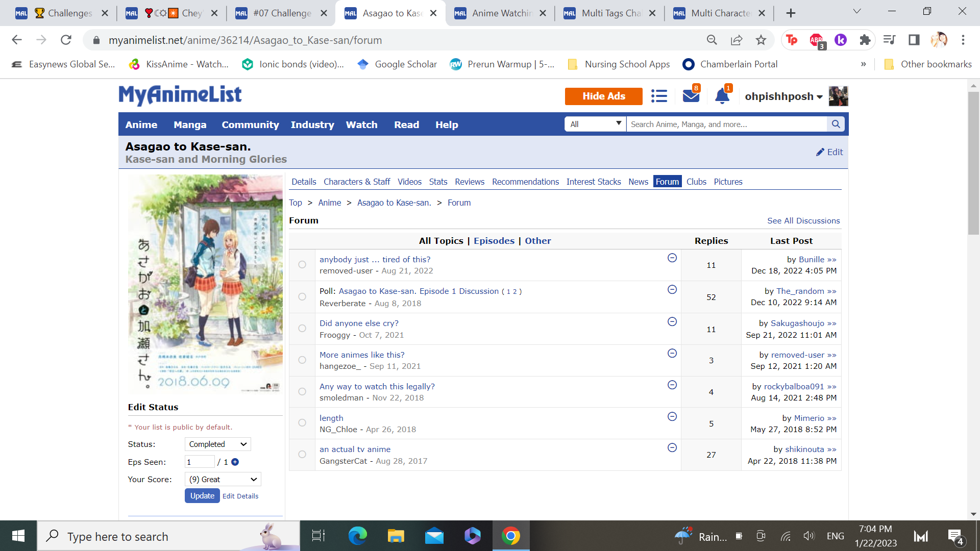Select radio for 'More animes like this?'

point(302,360)
